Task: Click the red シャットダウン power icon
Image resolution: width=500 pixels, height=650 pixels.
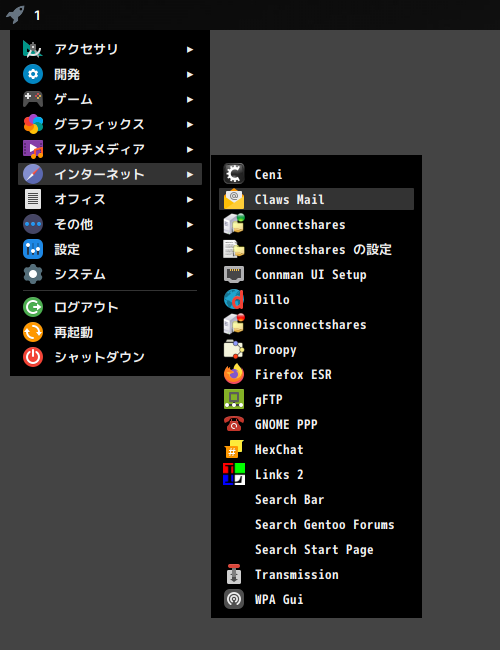Action: click(33, 357)
